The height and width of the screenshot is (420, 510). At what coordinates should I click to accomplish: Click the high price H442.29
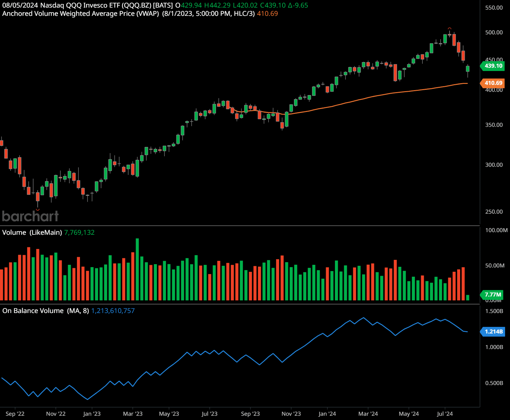pyautogui.click(x=217, y=5)
